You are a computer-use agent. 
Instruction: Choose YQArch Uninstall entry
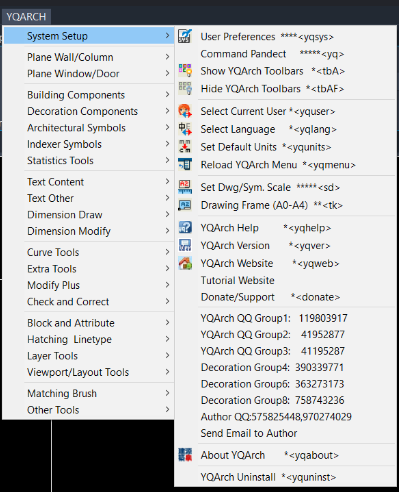pyautogui.click(x=285, y=477)
